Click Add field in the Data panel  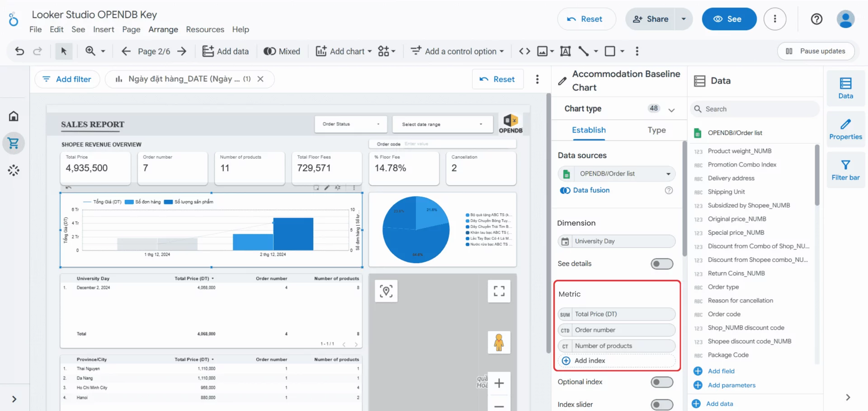[x=720, y=371]
